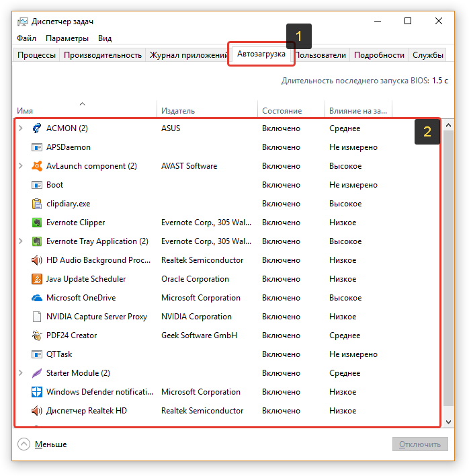Image resolution: width=469 pixels, height=476 pixels.
Task: Click the Task Manager title bar icon
Action: coord(22,22)
